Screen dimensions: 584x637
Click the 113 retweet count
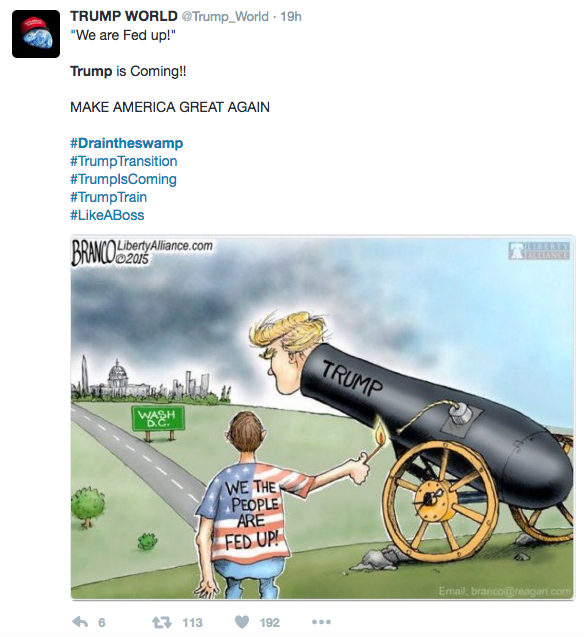tap(193, 622)
